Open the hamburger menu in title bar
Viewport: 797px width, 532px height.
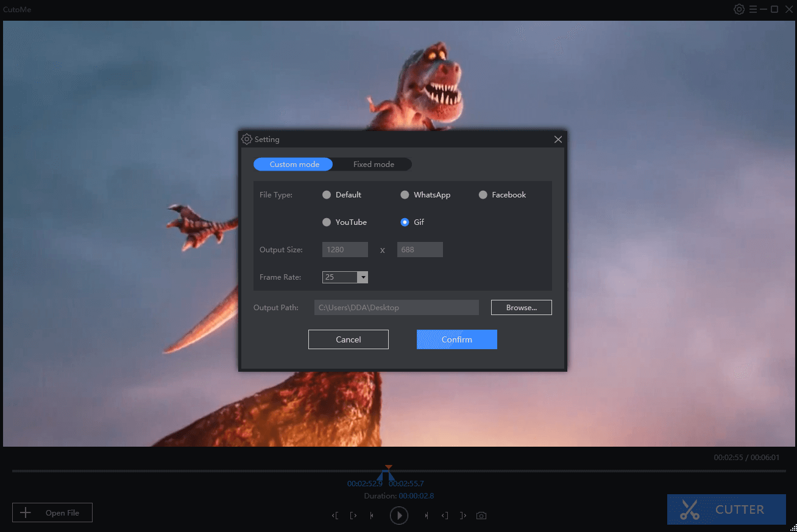pyautogui.click(x=753, y=9)
